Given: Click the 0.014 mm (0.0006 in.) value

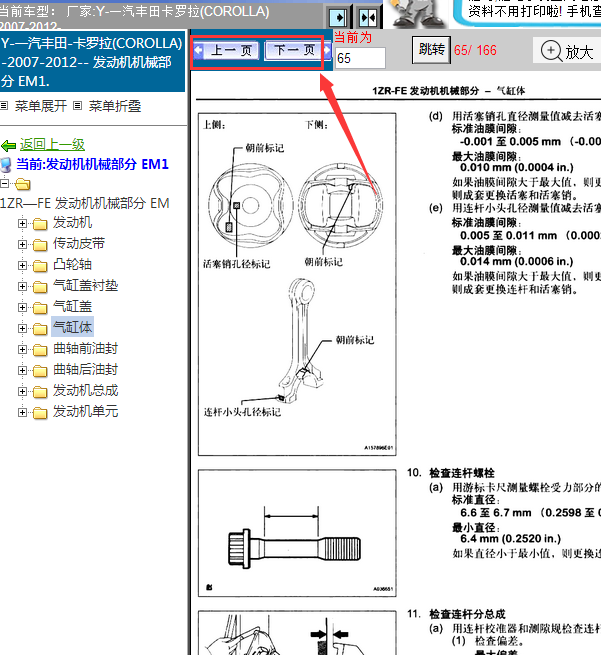Looking at the screenshot, I should [517, 261].
